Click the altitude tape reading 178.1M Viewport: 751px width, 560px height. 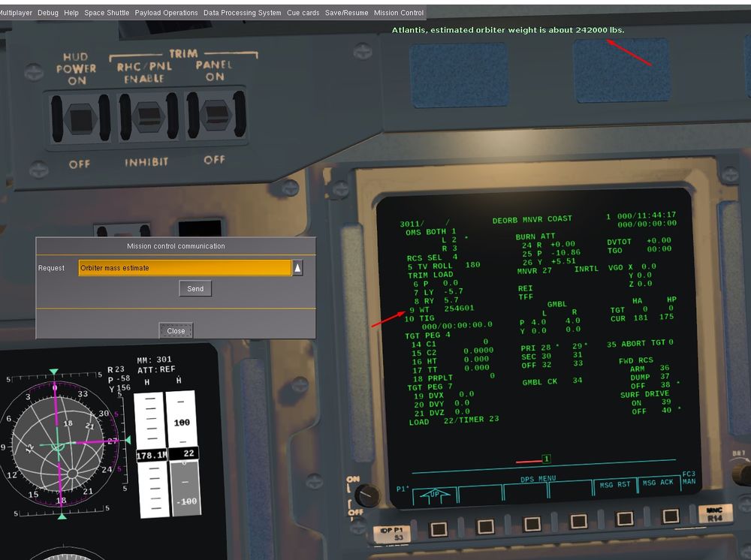pyautogui.click(x=152, y=455)
